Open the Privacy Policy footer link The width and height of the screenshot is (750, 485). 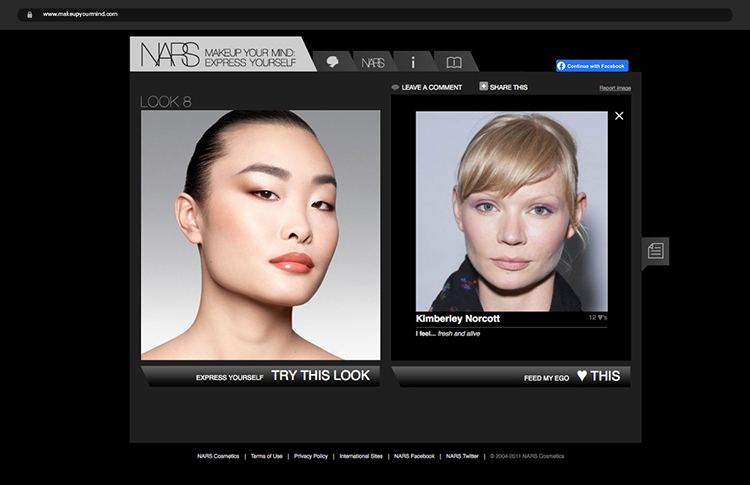tap(311, 456)
